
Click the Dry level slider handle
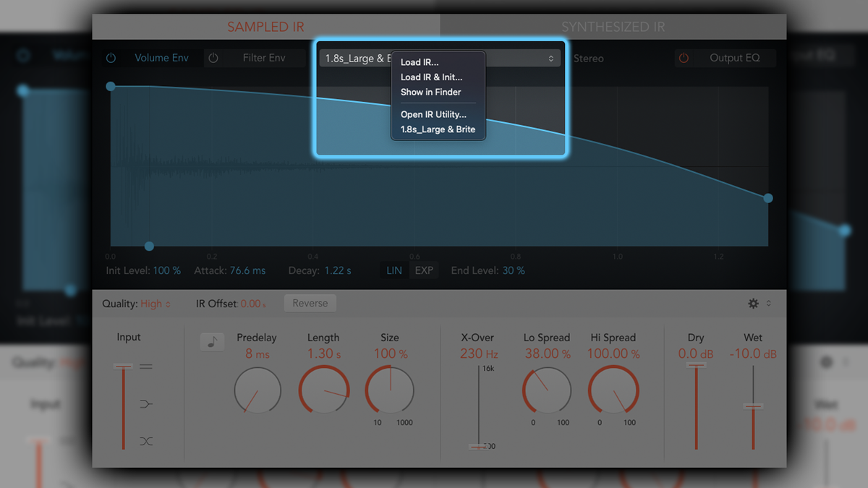click(x=696, y=366)
